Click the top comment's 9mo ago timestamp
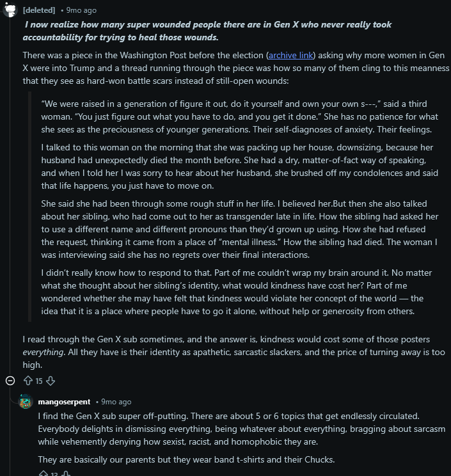Screen dimensions: 451x476 tap(81, 10)
